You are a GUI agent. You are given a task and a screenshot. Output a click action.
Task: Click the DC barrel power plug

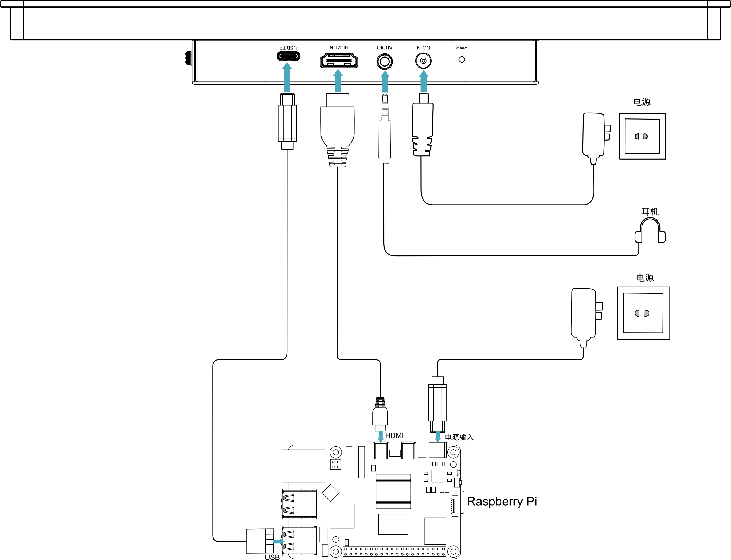coord(423,125)
